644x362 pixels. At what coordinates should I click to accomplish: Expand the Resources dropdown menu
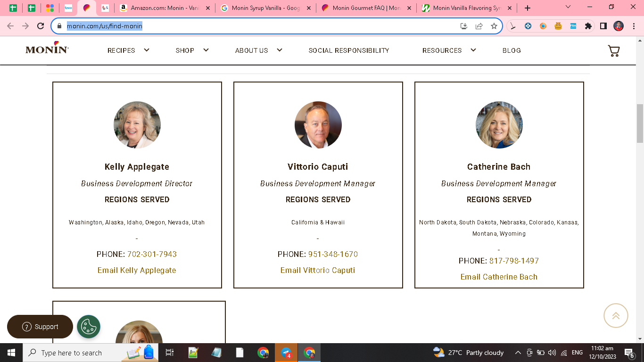[449, 50]
